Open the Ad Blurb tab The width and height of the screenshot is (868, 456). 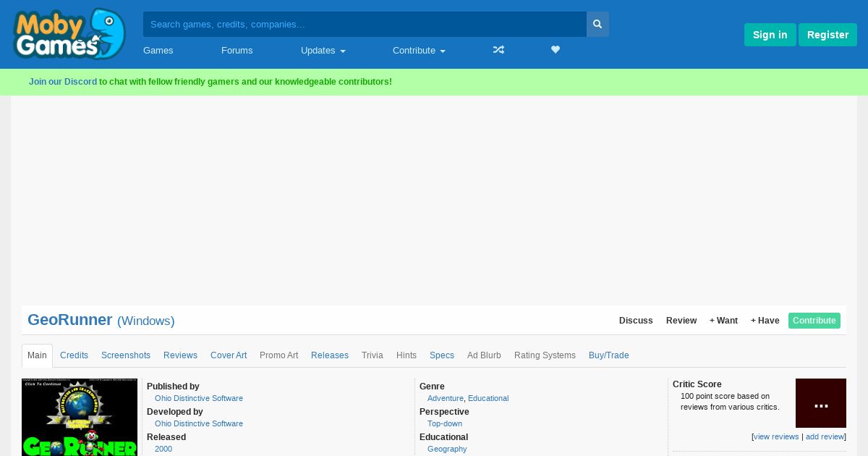point(484,355)
